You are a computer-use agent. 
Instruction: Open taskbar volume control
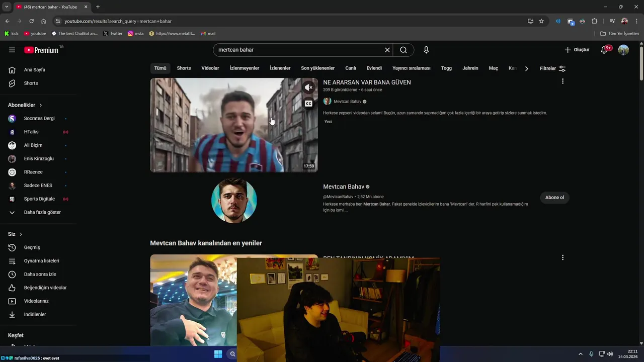click(x=610, y=354)
